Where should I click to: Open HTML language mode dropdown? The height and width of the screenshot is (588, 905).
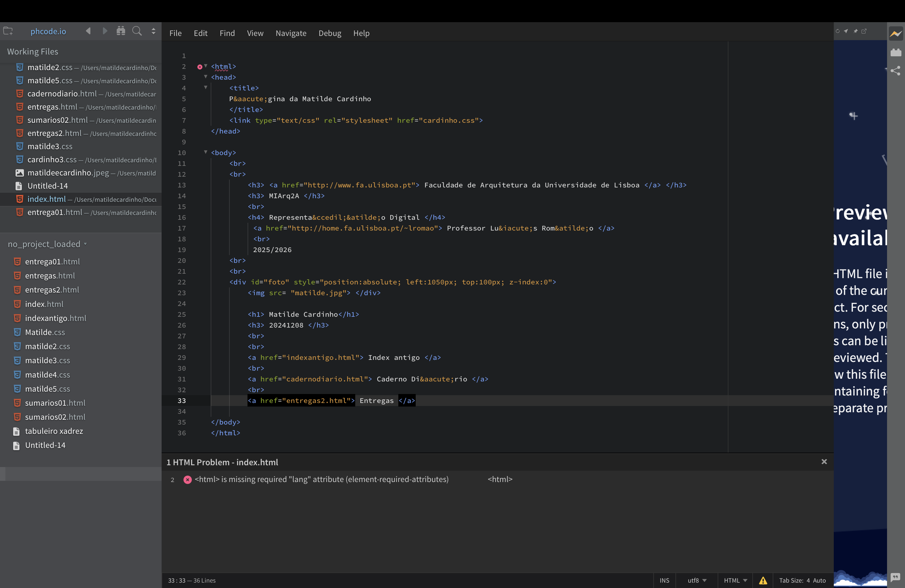735,581
